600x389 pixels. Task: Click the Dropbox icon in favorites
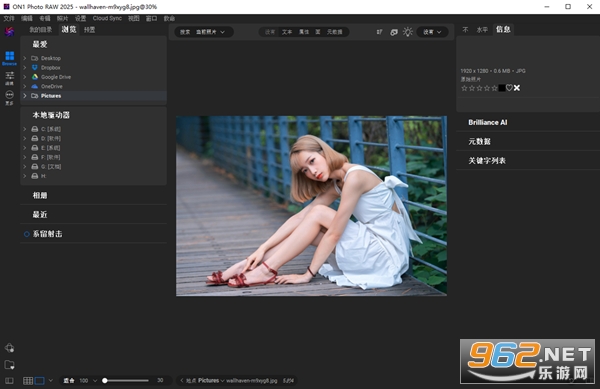coord(35,68)
